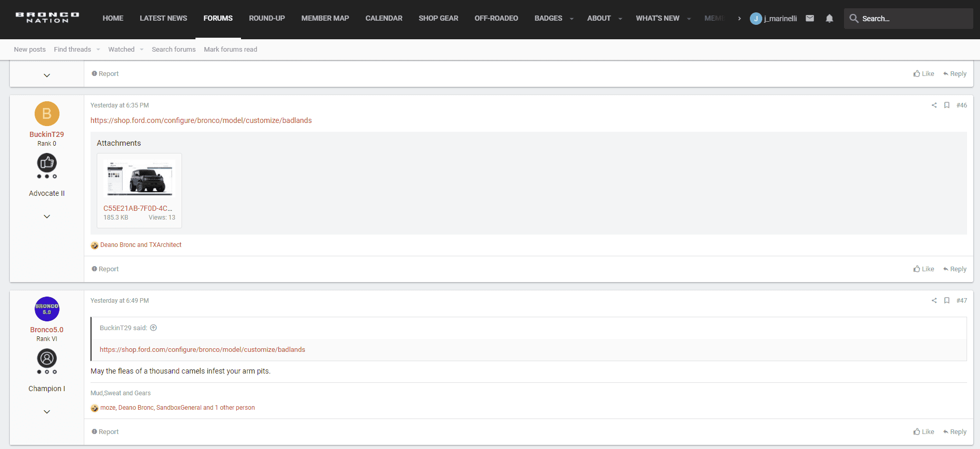Open the Round-Up page

(x=267, y=19)
